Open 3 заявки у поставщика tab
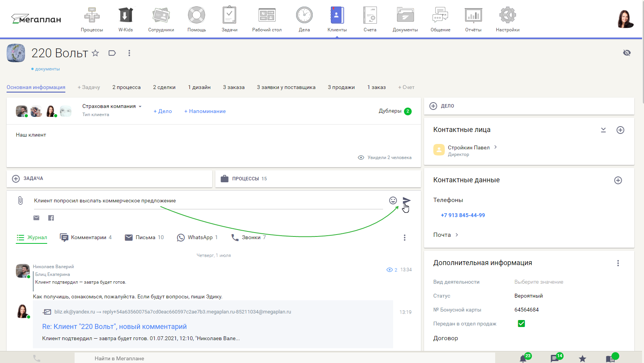 [x=286, y=87]
